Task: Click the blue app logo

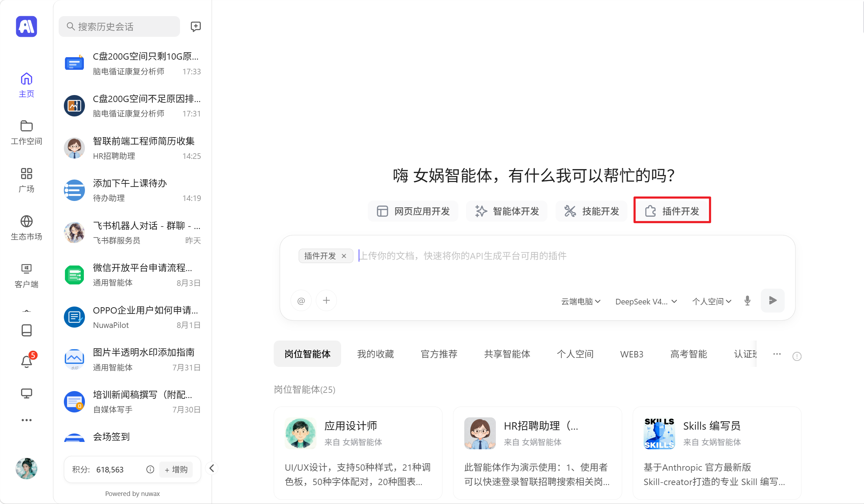Action: [26, 26]
